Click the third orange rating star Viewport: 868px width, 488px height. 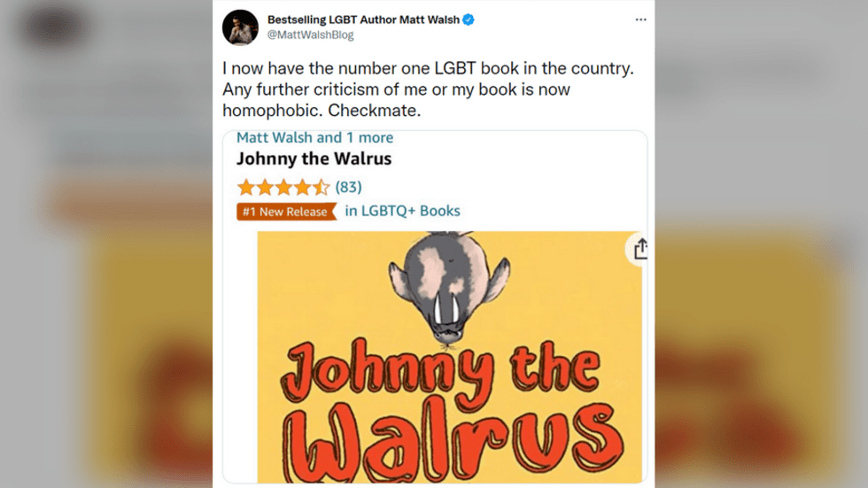(283, 188)
